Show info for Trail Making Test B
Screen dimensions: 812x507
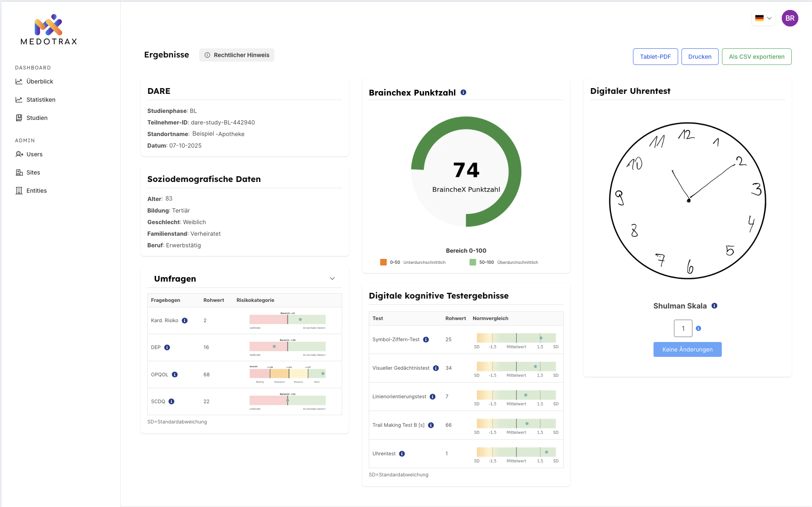pyautogui.click(x=431, y=425)
